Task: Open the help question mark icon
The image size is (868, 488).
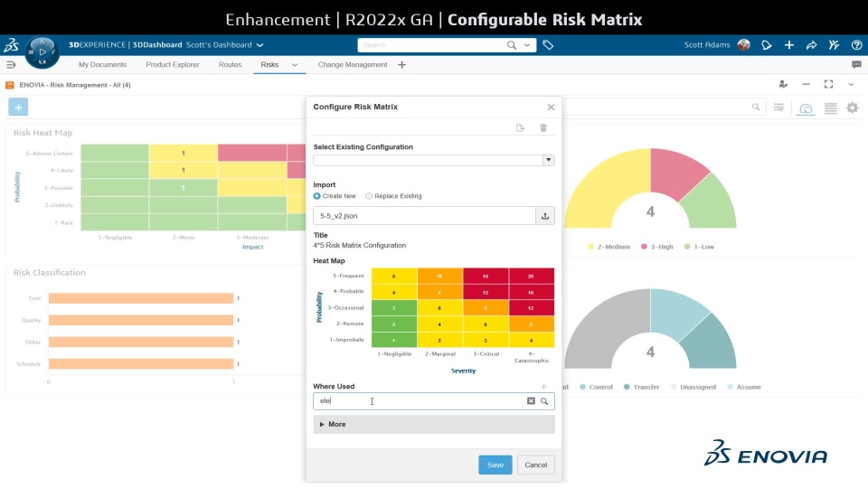Action: coord(856,45)
